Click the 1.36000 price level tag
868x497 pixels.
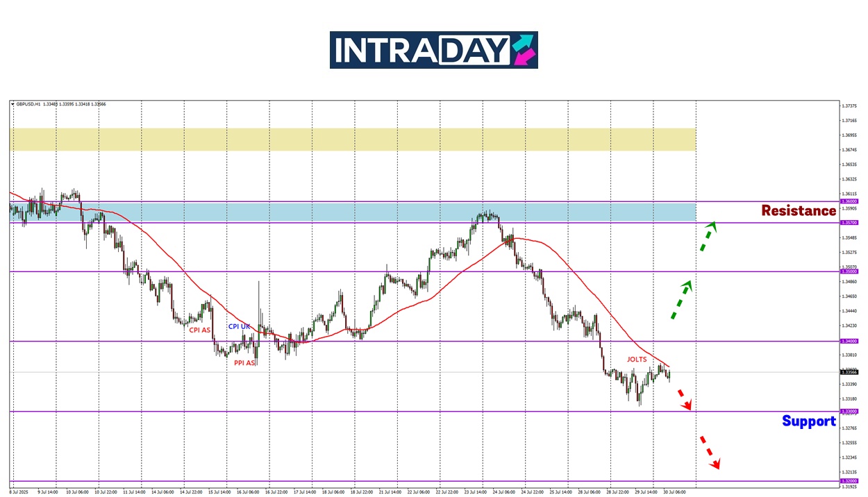click(x=849, y=201)
